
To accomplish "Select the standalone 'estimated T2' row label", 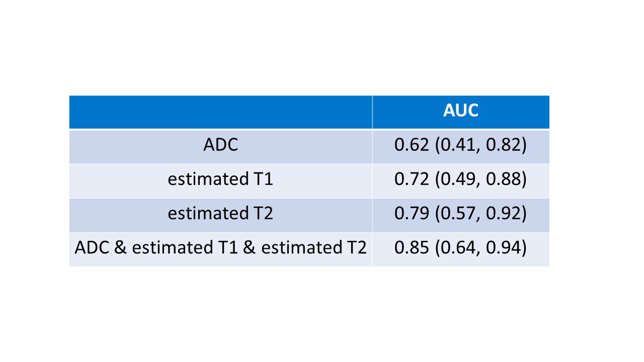I will (x=220, y=214).
